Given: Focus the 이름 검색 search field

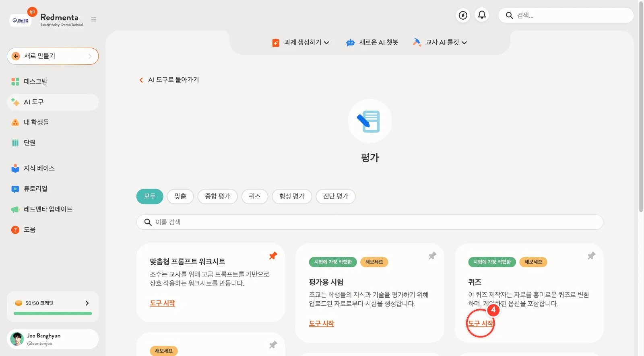Looking at the screenshot, I should pyautogui.click(x=370, y=222).
